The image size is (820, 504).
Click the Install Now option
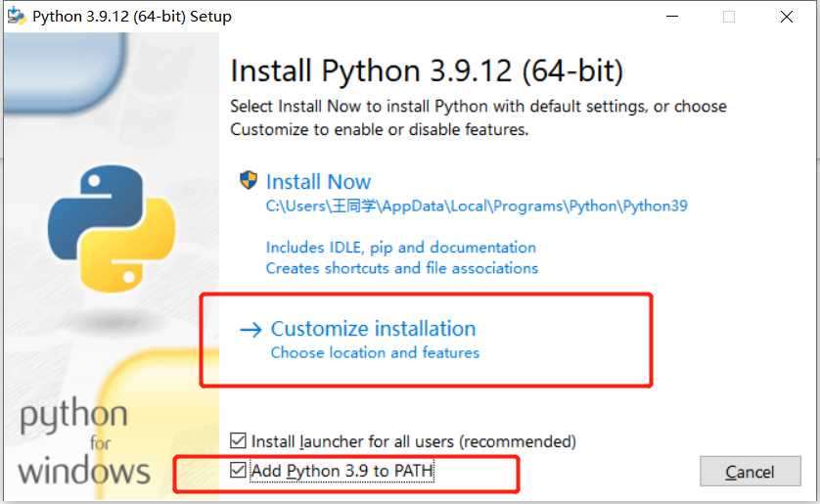click(x=318, y=182)
